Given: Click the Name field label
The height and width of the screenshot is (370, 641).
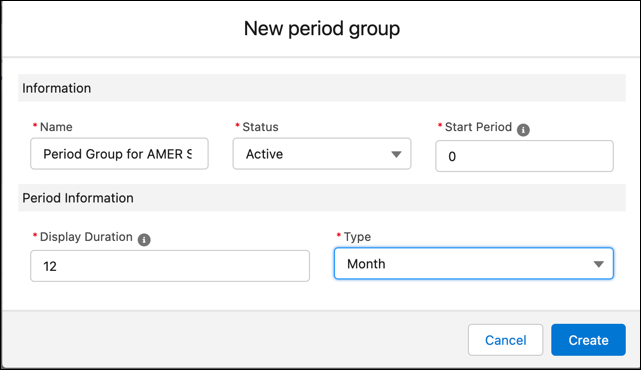Looking at the screenshot, I should pos(56,127).
